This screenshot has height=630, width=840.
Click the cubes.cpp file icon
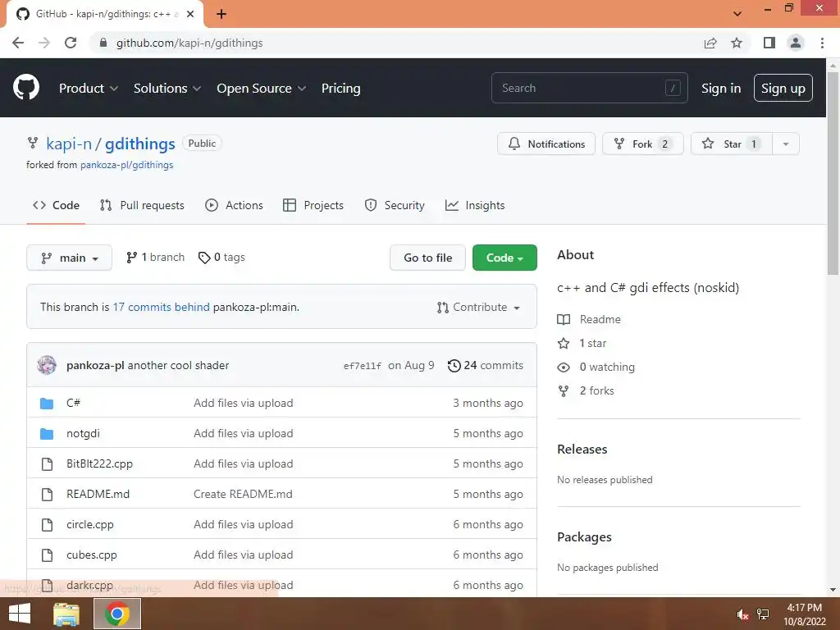[x=47, y=555]
